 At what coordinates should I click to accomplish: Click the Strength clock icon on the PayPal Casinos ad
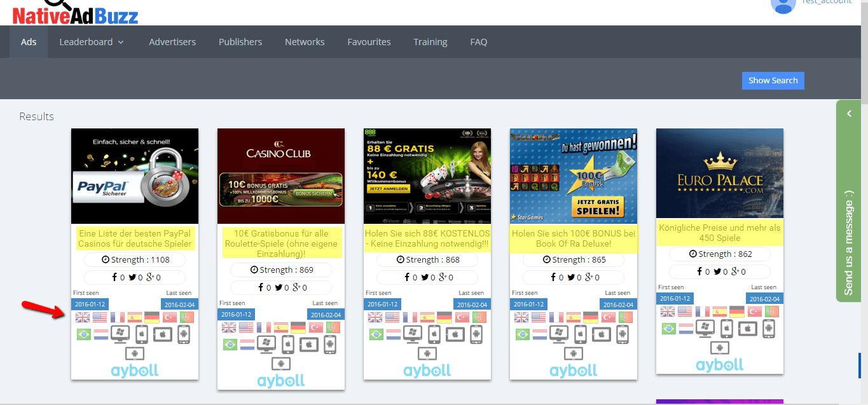coord(106,259)
